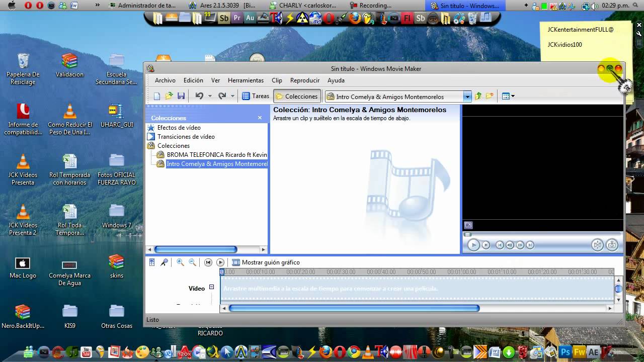644x362 pixels.
Task: Toggle the Colecciones pane button
Action: click(x=297, y=96)
